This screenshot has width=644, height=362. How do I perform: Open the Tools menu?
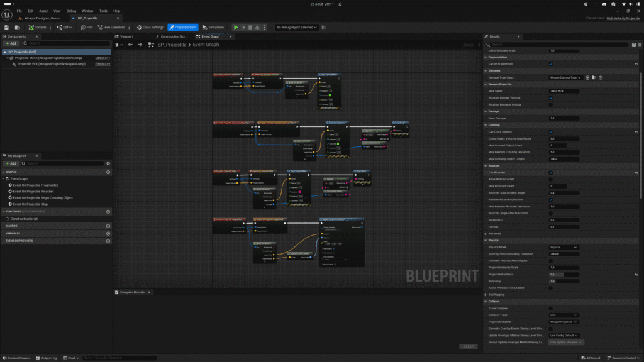[103, 11]
